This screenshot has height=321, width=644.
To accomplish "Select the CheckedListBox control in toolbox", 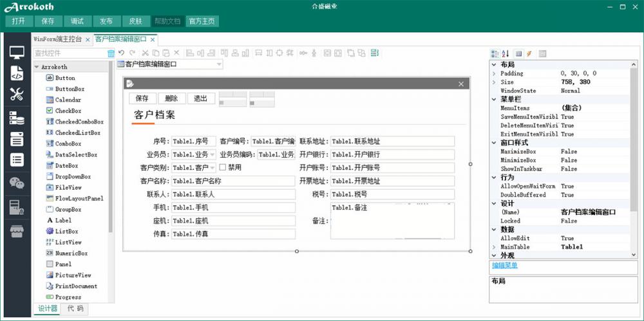I will click(x=77, y=133).
